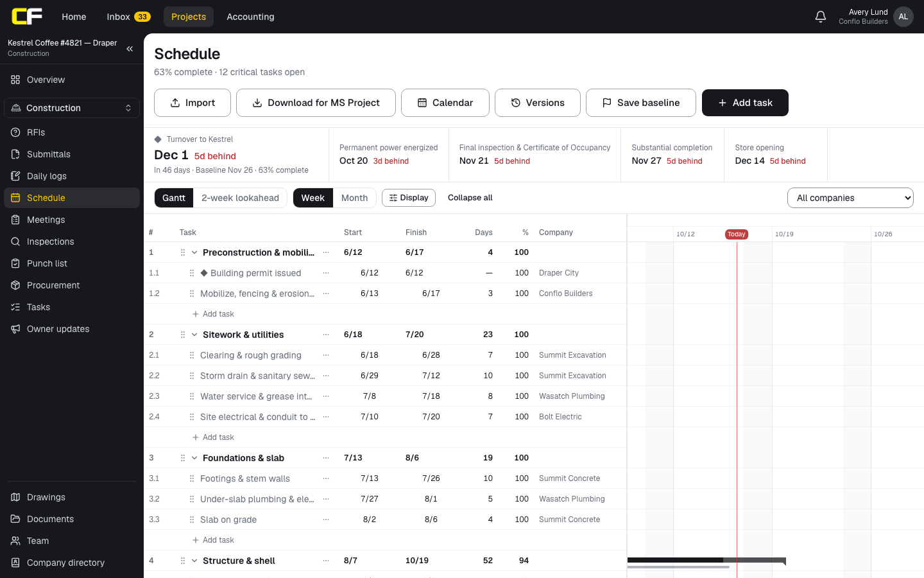Viewport: 924px width, 578px height.
Task: Open the Display options button
Action: [x=409, y=198]
